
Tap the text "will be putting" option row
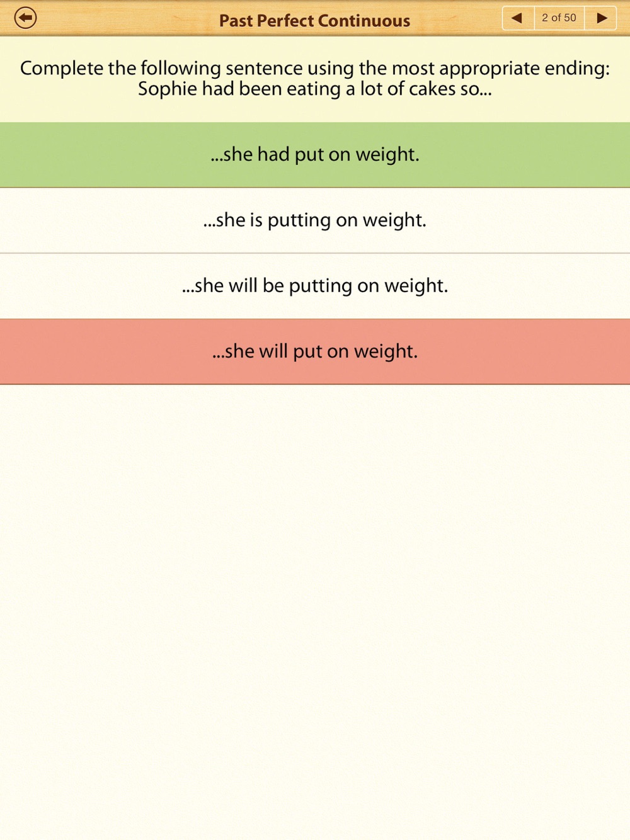[x=315, y=286]
